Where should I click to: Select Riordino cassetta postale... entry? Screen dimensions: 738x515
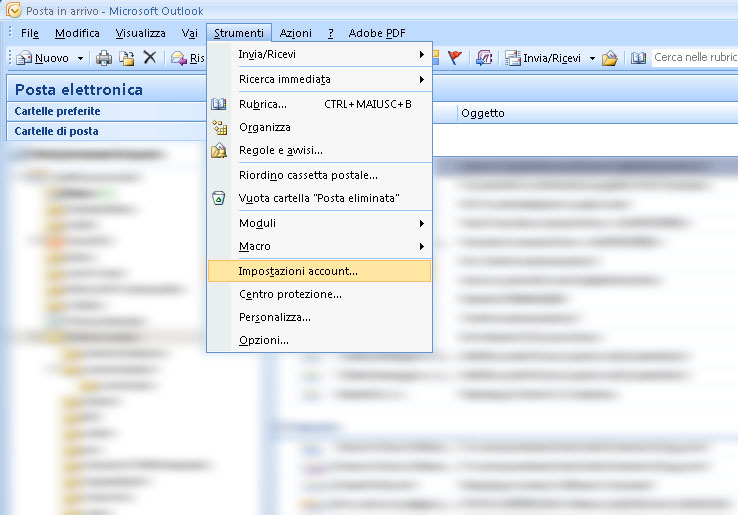tap(320, 175)
